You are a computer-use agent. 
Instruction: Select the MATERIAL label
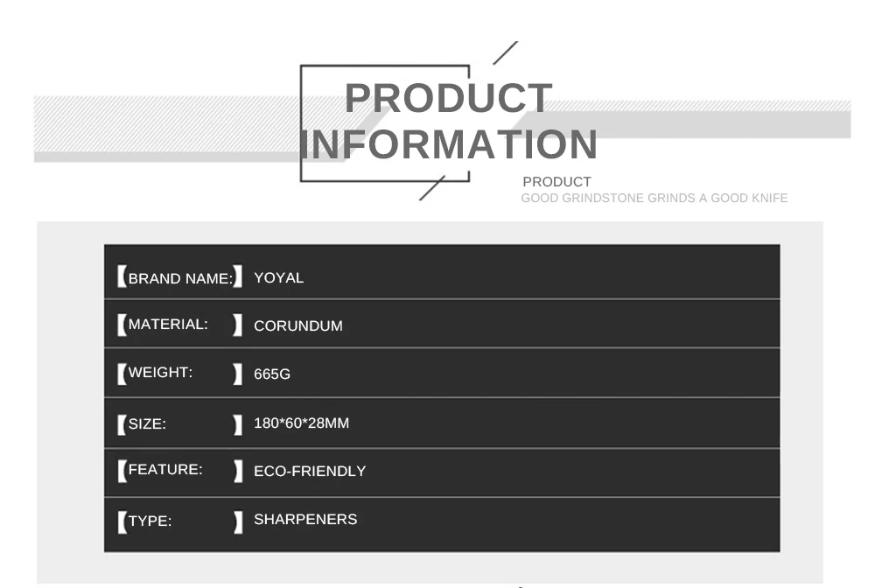(168, 324)
